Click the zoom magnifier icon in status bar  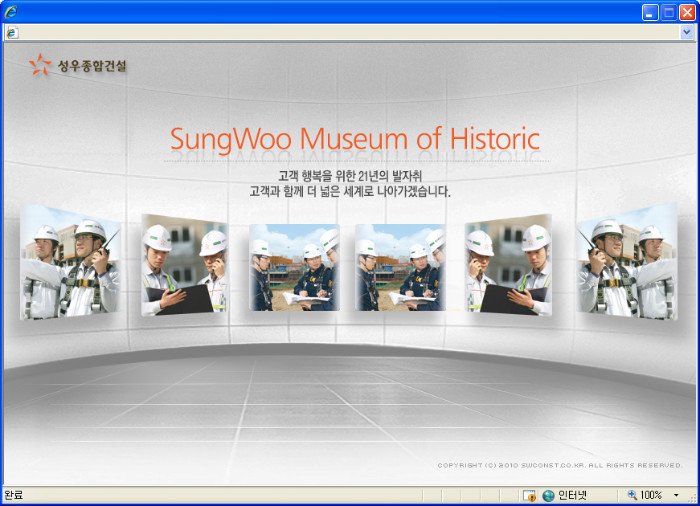coord(632,495)
